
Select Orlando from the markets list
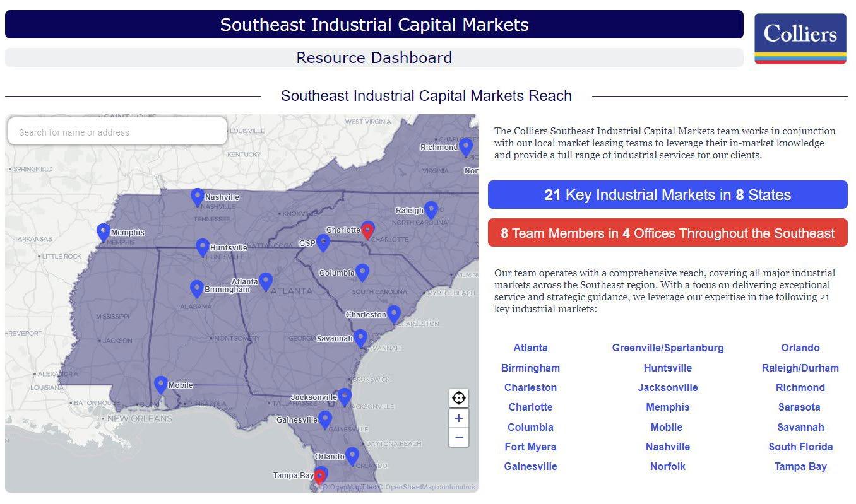[800, 348]
